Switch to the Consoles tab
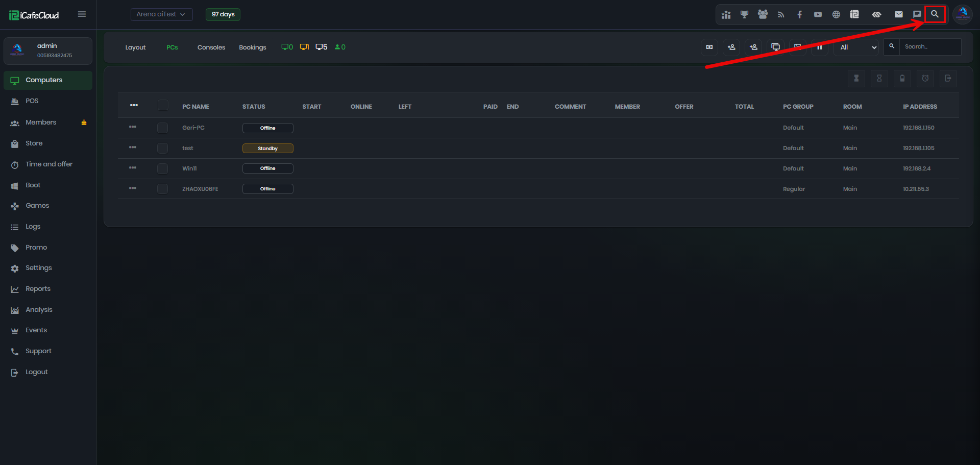980x465 pixels. click(x=211, y=47)
